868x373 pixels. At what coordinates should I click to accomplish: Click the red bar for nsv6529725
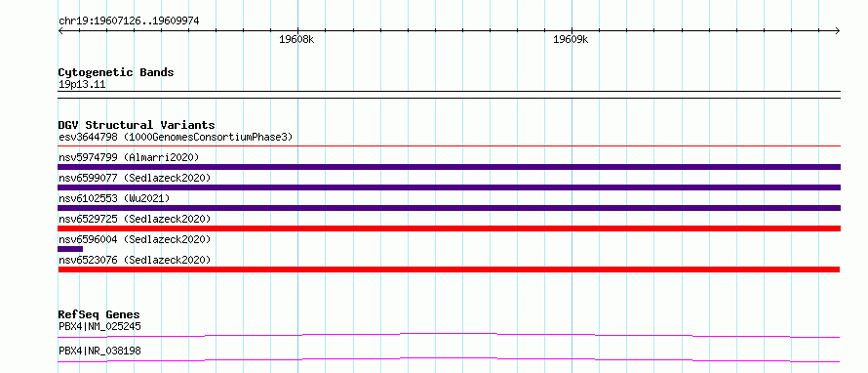449,228
